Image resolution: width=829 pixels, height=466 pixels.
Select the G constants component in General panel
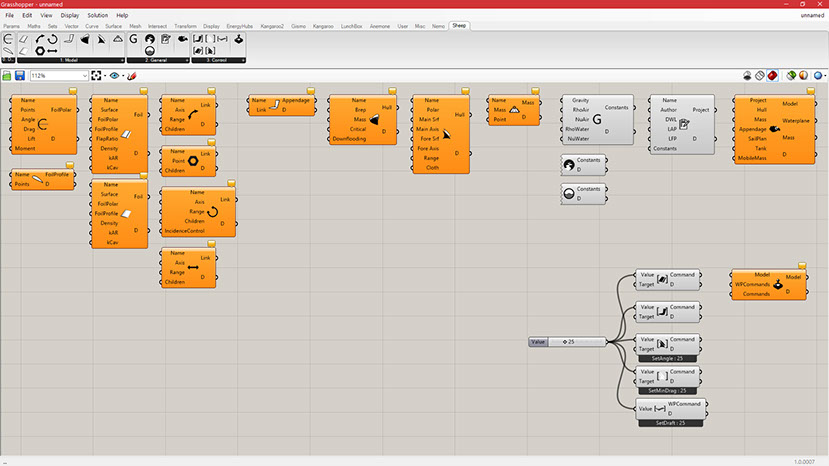(132, 38)
